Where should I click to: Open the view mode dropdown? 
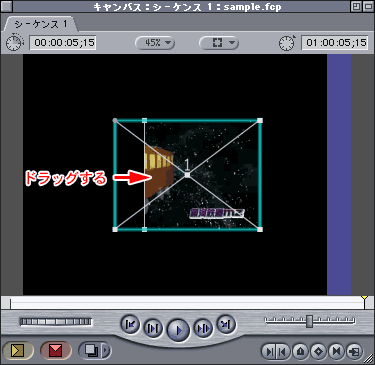click(x=219, y=43)
